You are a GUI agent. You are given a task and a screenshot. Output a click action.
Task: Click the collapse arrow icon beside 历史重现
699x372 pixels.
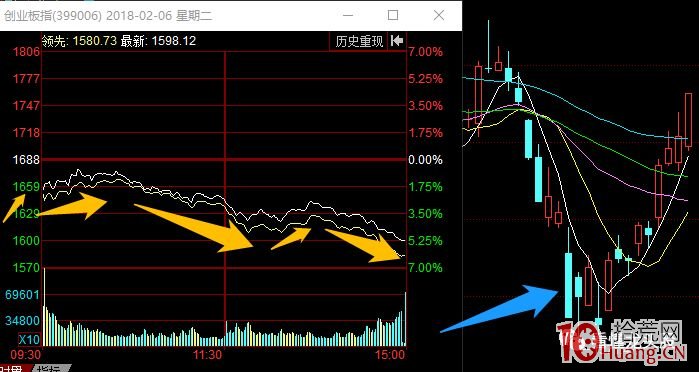[397, 41]
